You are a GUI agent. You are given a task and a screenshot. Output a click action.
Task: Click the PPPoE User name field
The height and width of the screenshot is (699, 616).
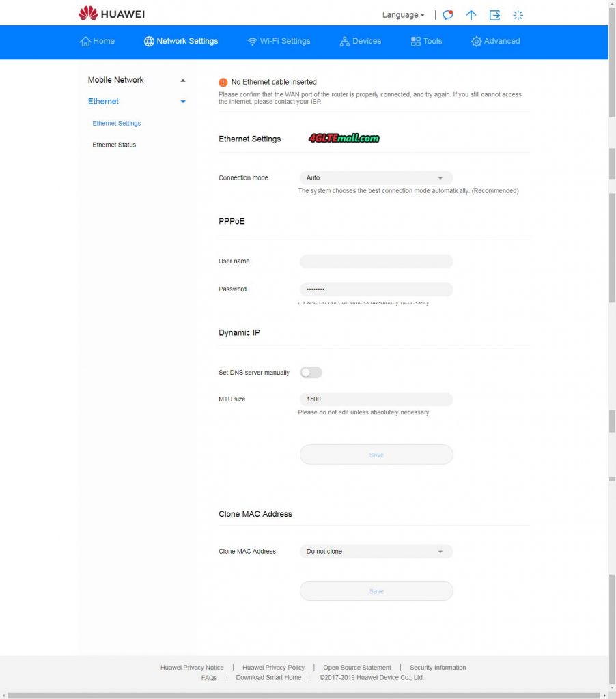click(376, 261)
